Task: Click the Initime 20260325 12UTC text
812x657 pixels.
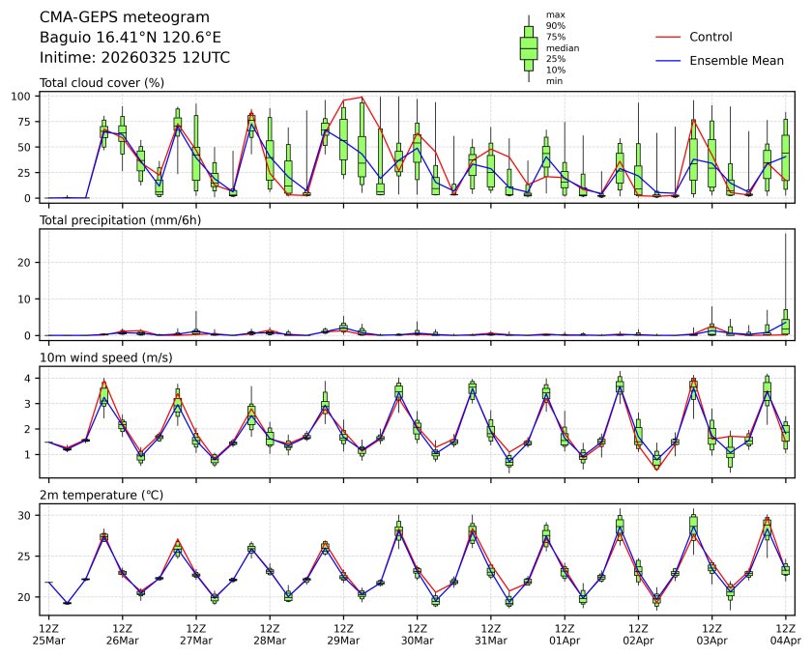Action: pyautogui.click(x=134, y=58)
